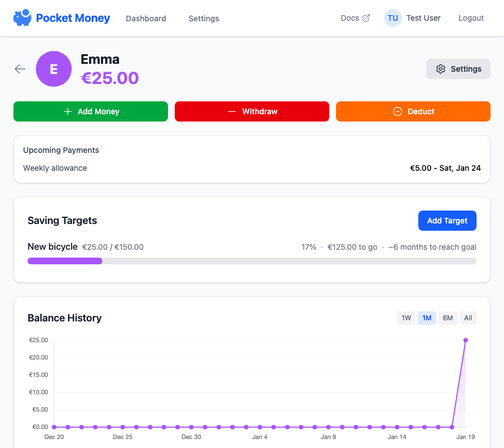Open the Dashboard nav item

[x=146, y=18]
